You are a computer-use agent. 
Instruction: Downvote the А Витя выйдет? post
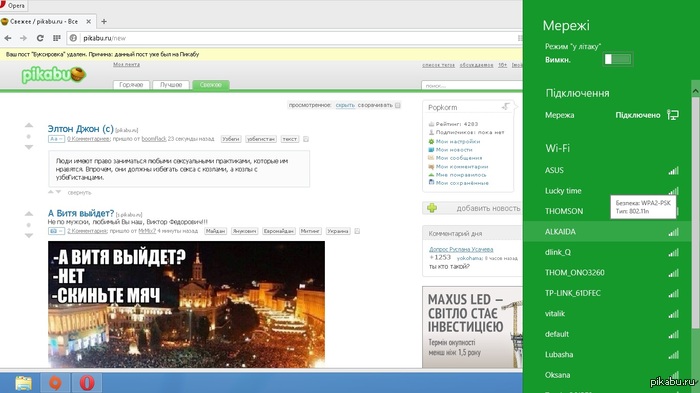(x=29, y=235)
